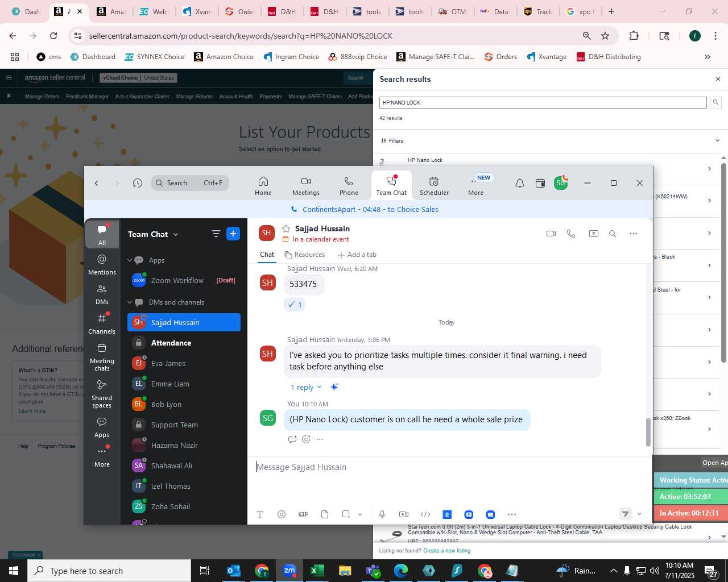Image resolution: width=728 pixels, height=582 pixels.
Task: Collapse the Apps section
Action: tap(130, 260)
